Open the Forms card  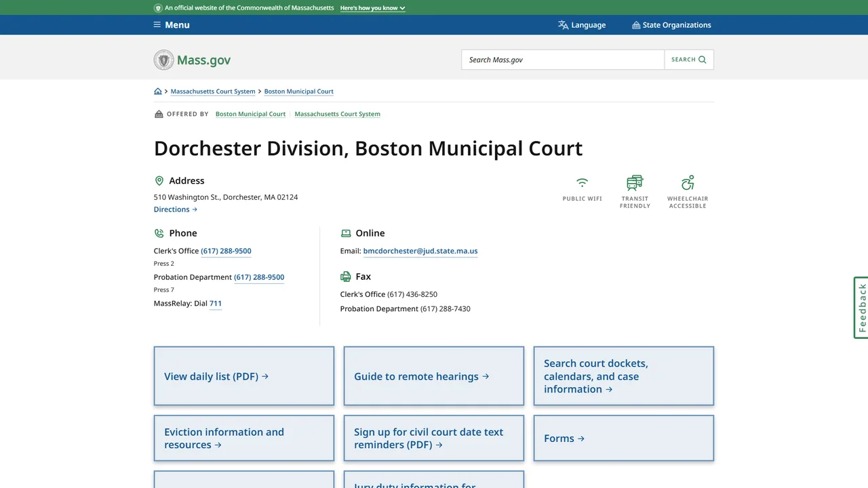[x=624, y=439]
